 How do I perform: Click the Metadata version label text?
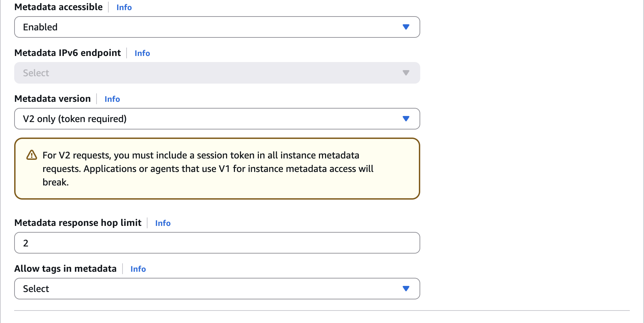click(53, 99)
